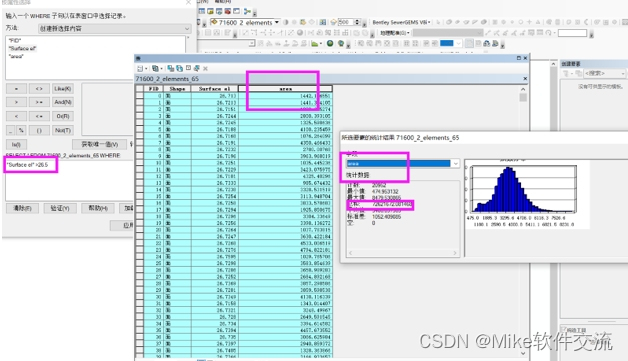This screenshot has height=361, width=628.
Task: Click the 创建要素 panel title
Action: click(571, 64)
